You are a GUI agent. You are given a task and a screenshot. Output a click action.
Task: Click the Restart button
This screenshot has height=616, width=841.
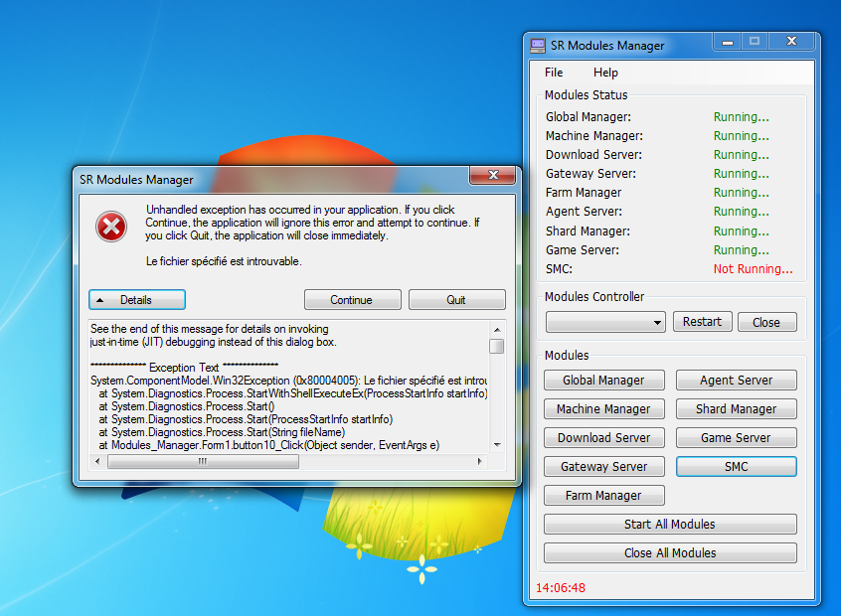pos(703,322)
